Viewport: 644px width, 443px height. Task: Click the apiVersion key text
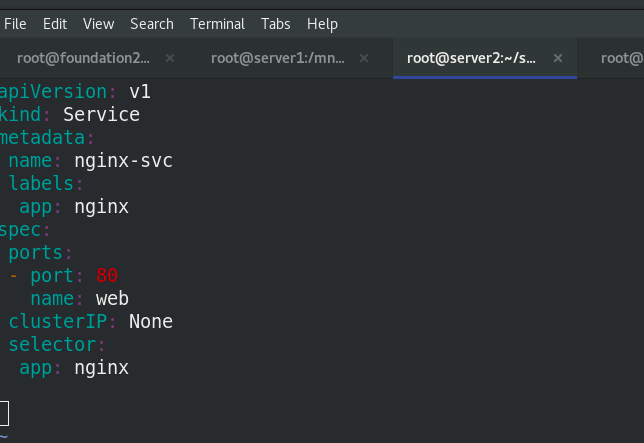[x=53, y=91]
